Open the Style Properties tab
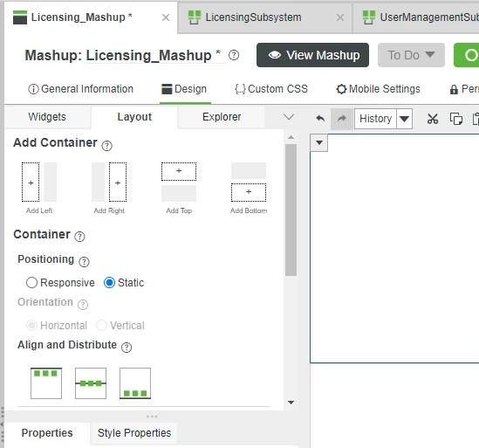 coord(134,433)
